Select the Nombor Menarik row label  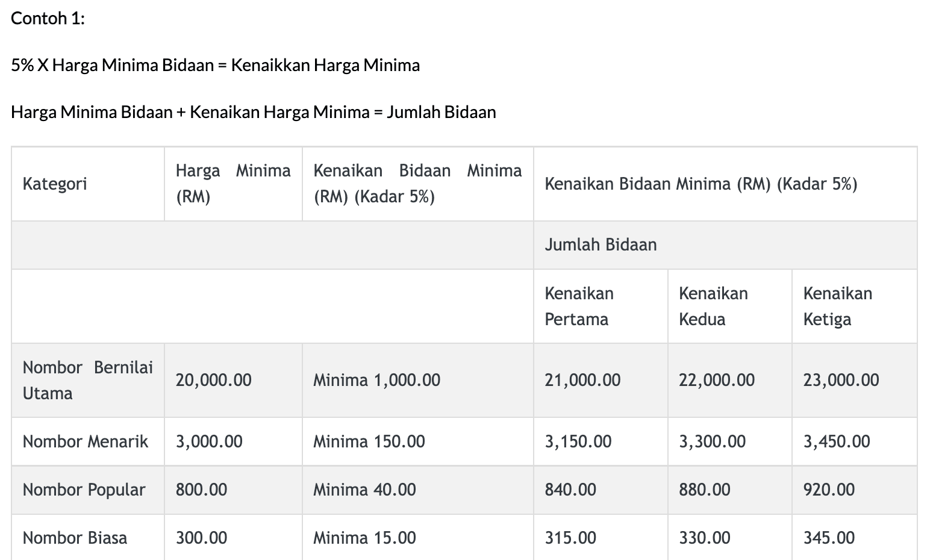click(x=88, y=441)
